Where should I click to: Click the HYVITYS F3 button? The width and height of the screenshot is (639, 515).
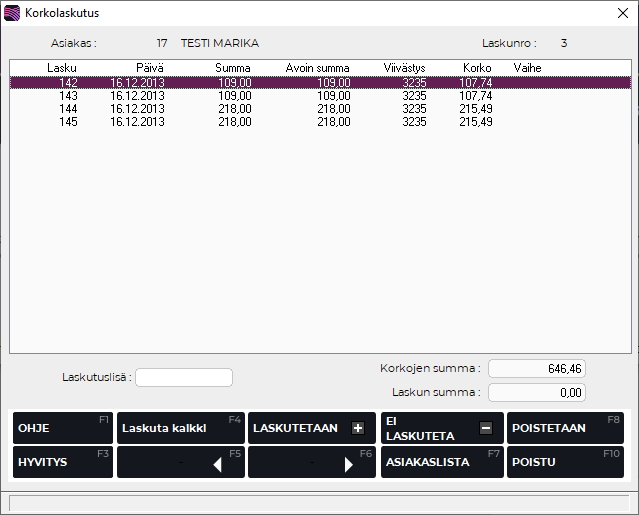63,462
